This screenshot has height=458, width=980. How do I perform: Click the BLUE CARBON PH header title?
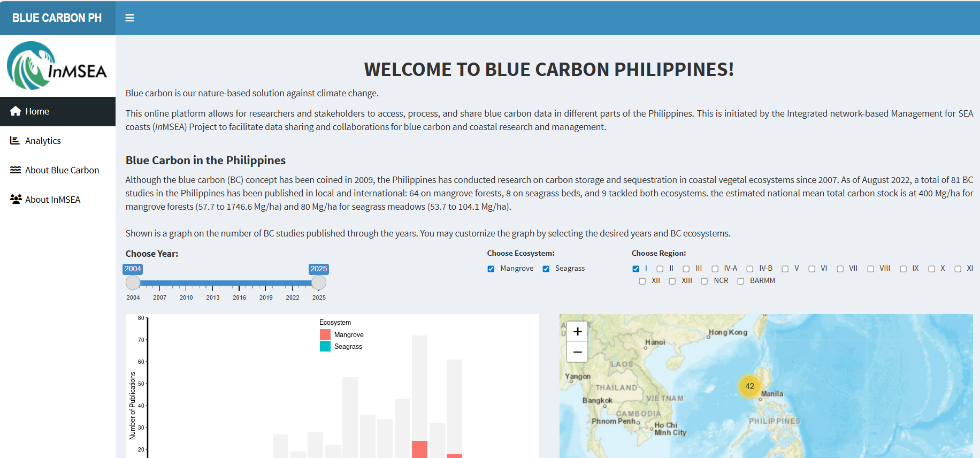57,18
